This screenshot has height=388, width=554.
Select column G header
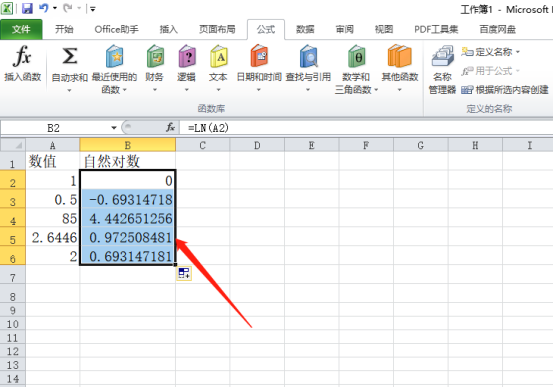tap(420, 145)
